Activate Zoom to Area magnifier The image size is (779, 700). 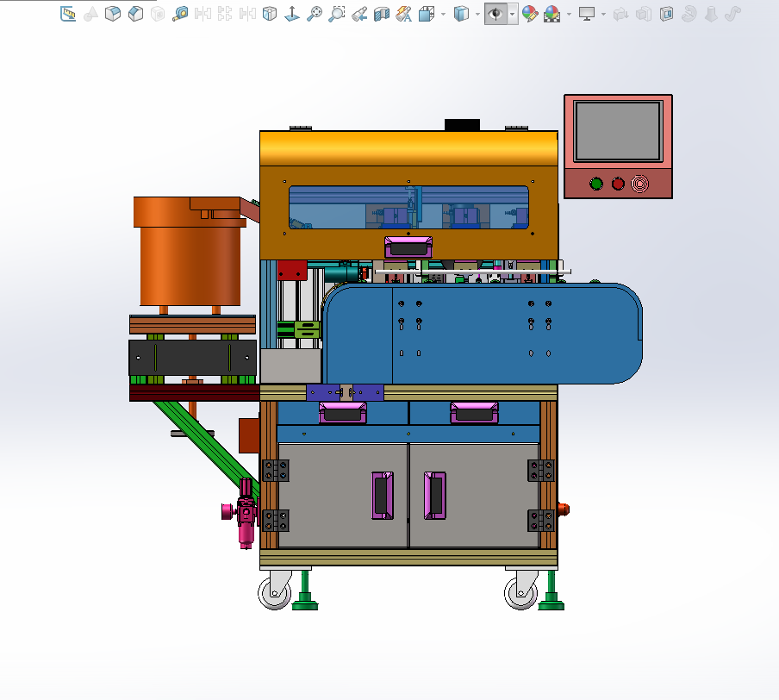pos(337,14)
